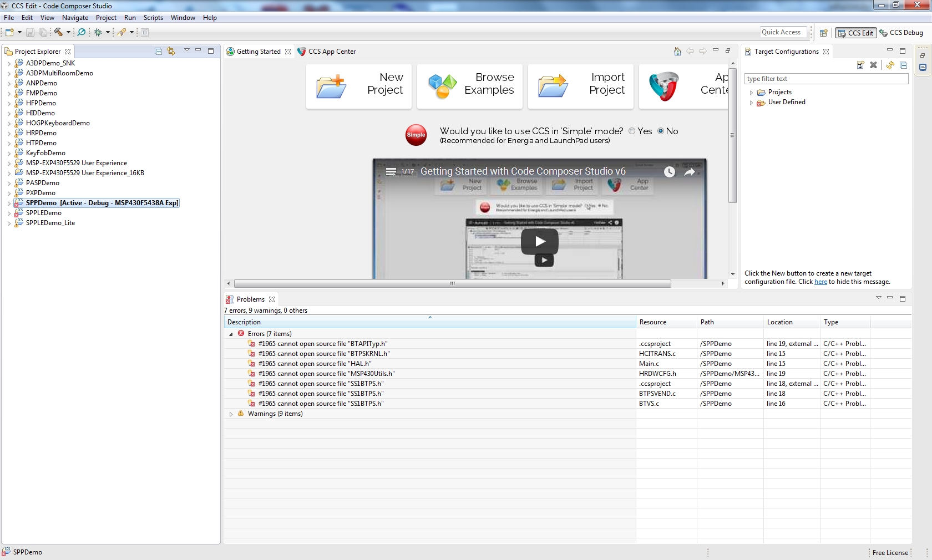Image resolution: width=932 pixels, height=560 pixels.
Task: Open the Scripts menu
Action: (x=153, y=18)
